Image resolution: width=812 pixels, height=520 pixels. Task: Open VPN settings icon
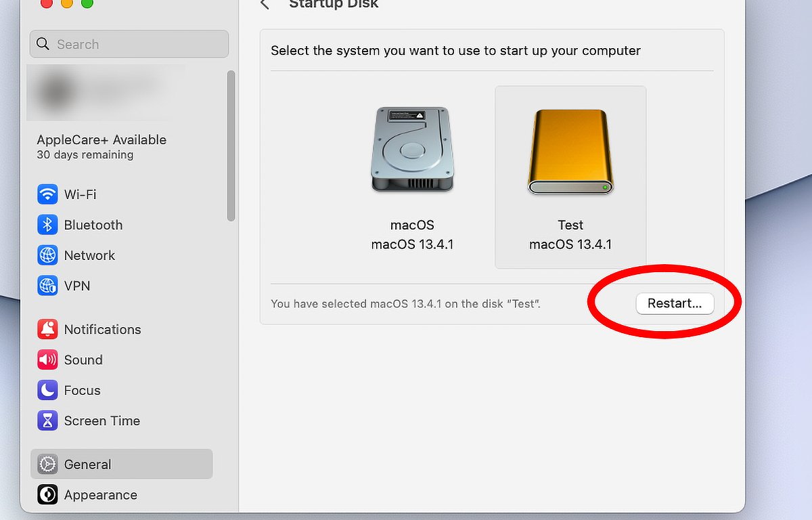click(x=47, y=286)
